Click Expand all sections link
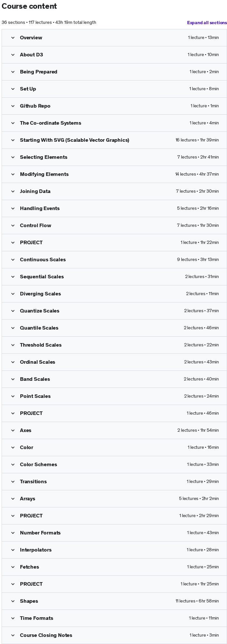 (x=207, y=23)
